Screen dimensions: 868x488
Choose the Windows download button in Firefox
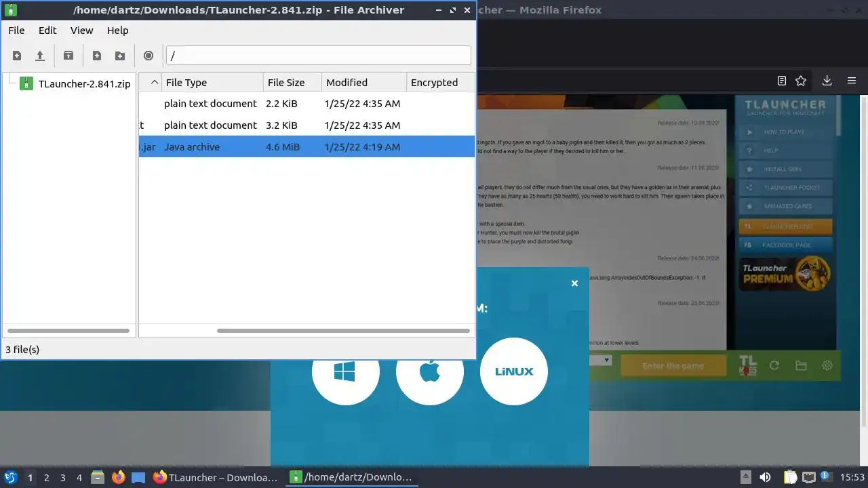coord(345,371)
